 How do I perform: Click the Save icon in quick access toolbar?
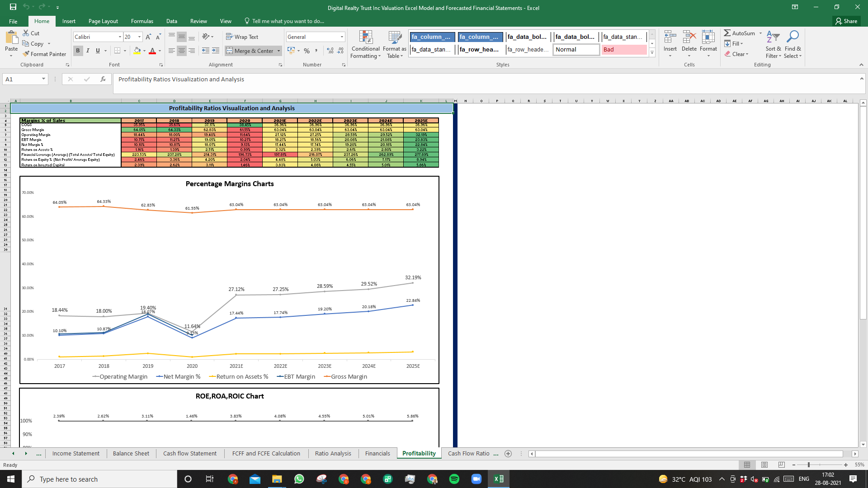pyautogui.click(x=13, y=7)
